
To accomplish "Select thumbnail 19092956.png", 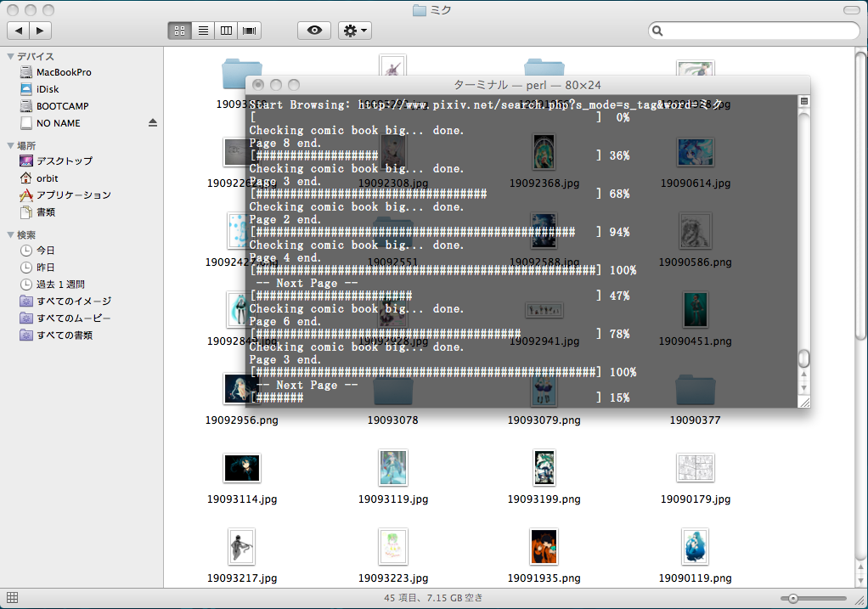I will click(242, 389).
